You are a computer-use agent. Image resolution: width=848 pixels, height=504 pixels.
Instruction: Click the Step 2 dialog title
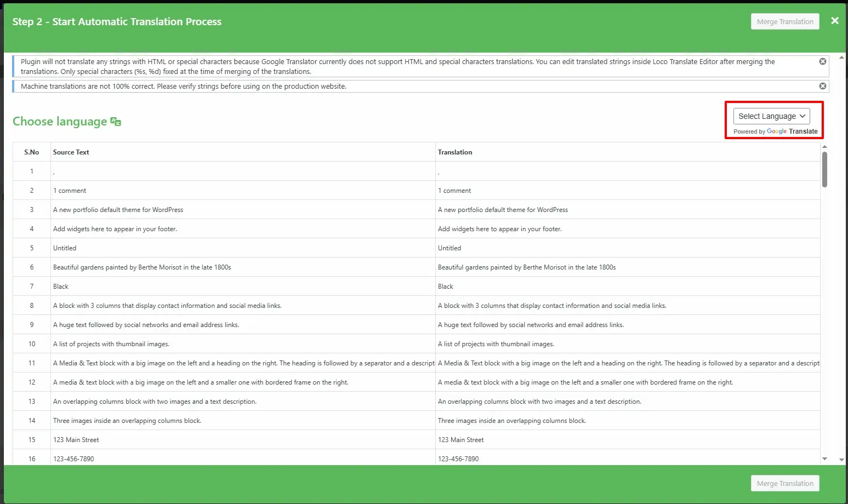[117, 21]
